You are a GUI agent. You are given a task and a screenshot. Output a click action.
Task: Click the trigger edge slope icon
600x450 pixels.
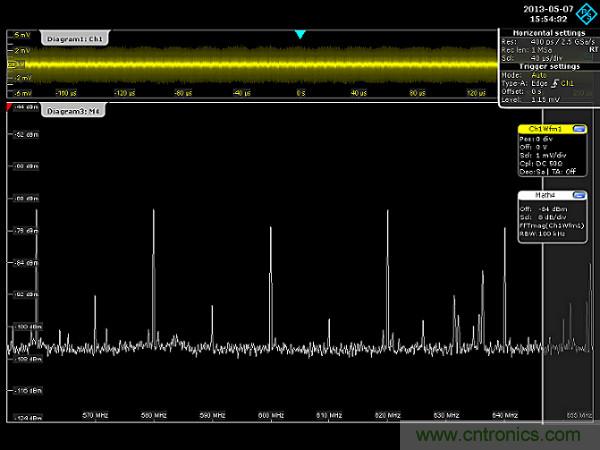[x=555, y=82]
